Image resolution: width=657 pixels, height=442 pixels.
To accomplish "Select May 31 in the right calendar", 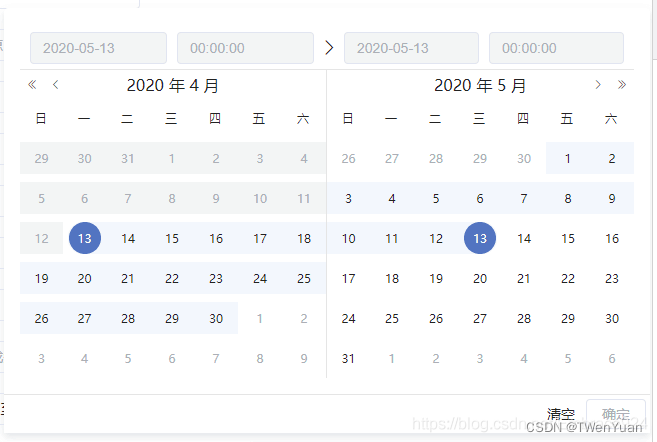I will [x=348, y=358].
